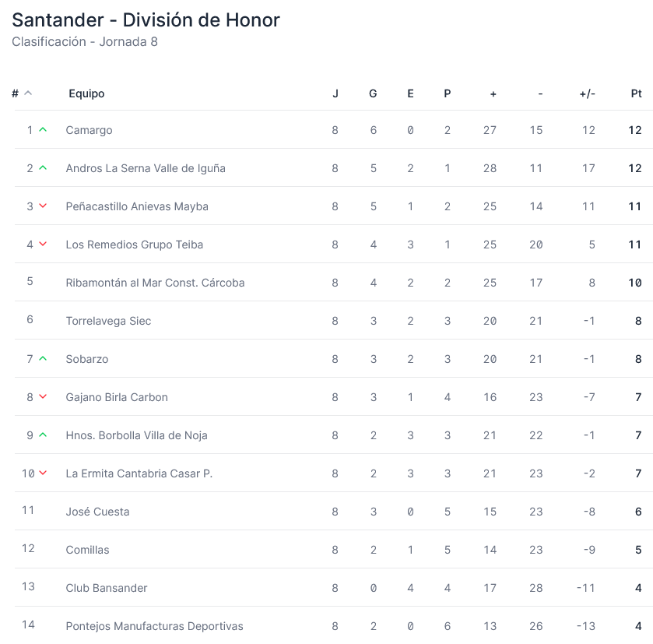The height and width of the screenshot is (644, 653).
Task: Open Ribamontán al Mar Const. Cárcoba team
Action: 155,283
